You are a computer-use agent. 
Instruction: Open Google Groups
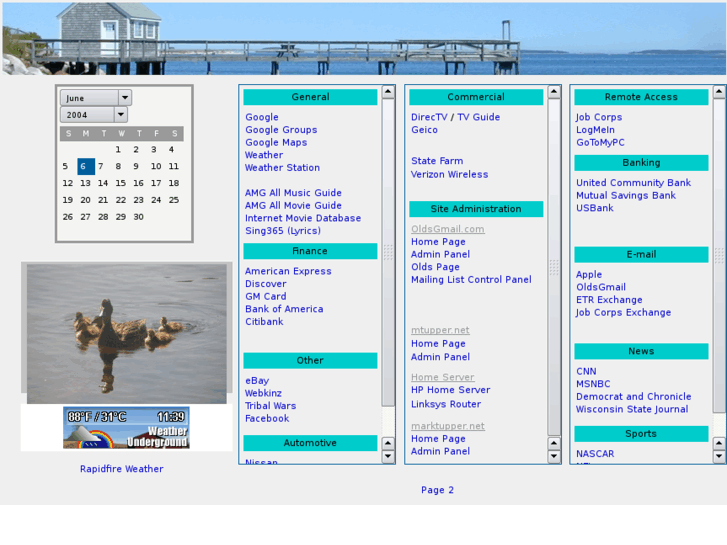[281, 130]
